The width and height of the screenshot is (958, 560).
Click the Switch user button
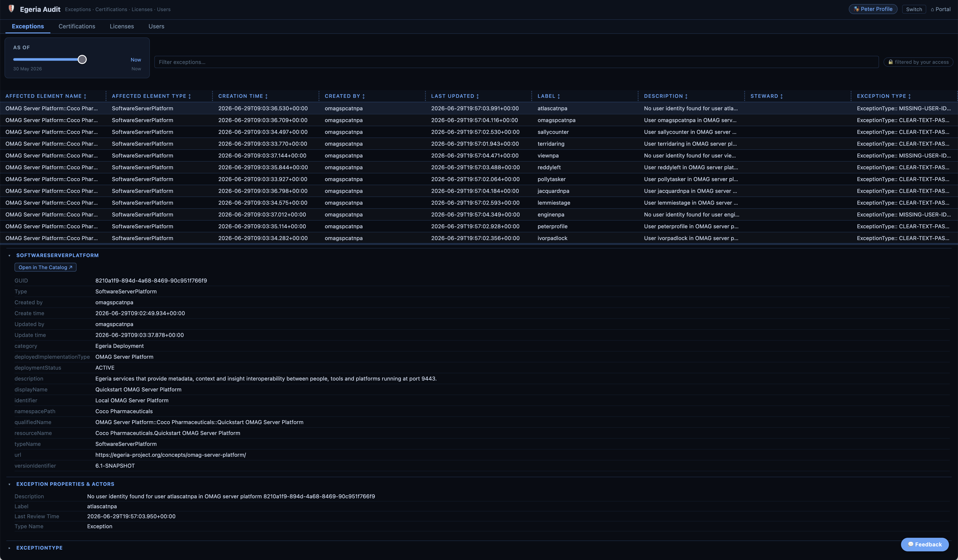pos(914,9)
